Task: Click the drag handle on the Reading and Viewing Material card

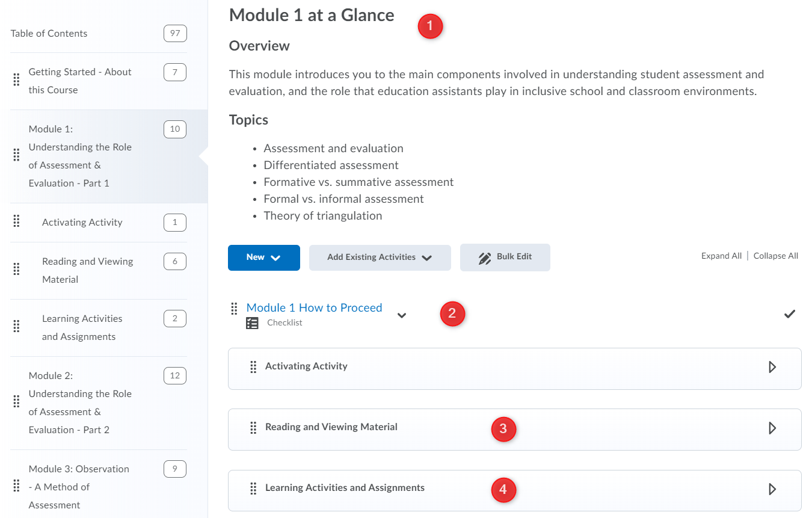Action: pos(253,428)
